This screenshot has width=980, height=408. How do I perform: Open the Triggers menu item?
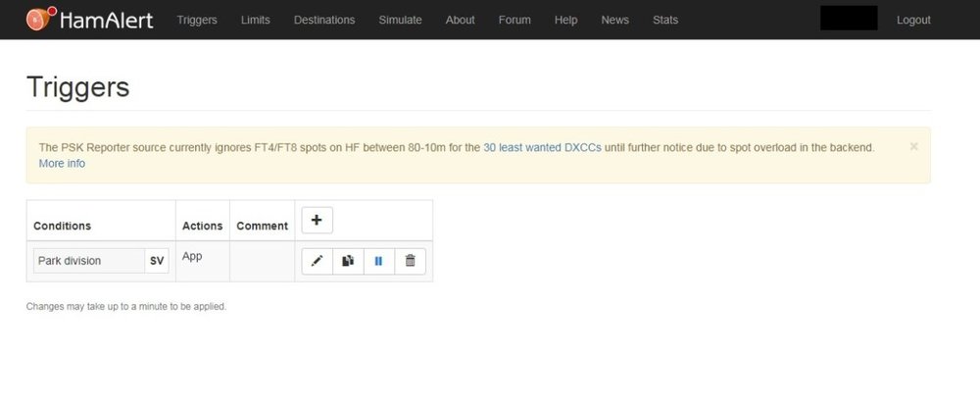coord(197,20)
